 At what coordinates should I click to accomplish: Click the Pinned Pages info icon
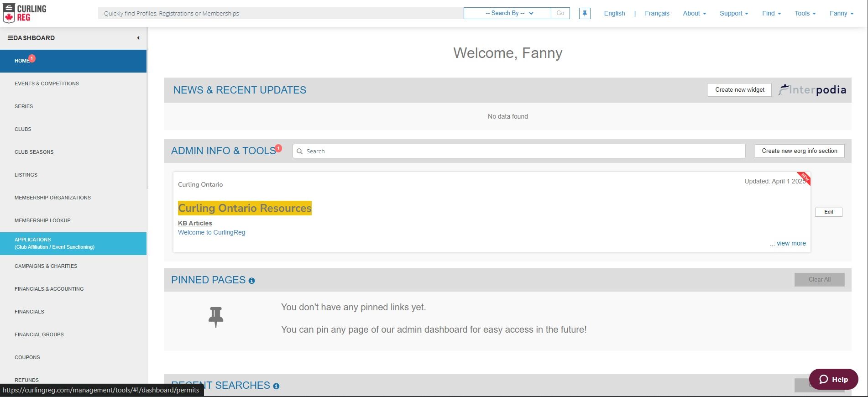[x=251, y=281]
